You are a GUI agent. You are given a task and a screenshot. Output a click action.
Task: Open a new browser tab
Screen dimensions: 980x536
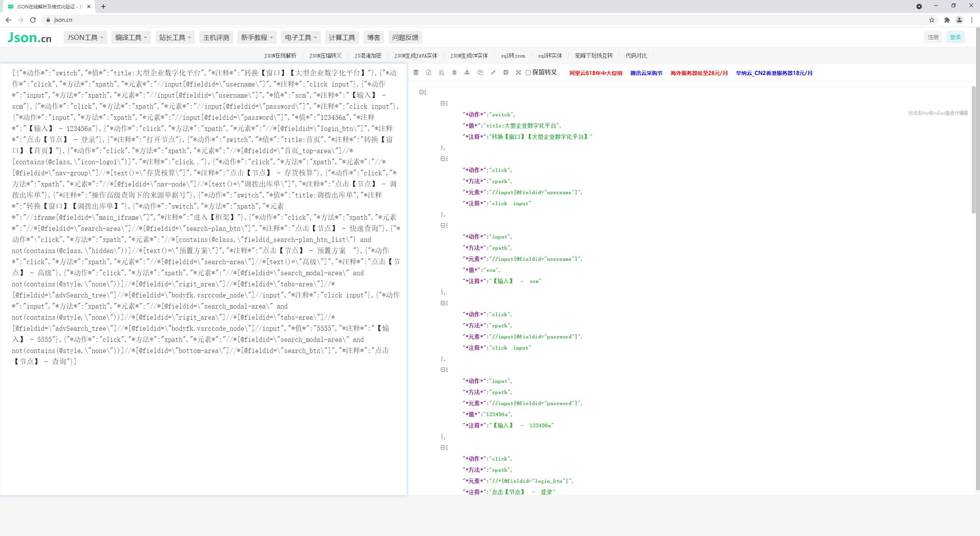tap(103, 7)
